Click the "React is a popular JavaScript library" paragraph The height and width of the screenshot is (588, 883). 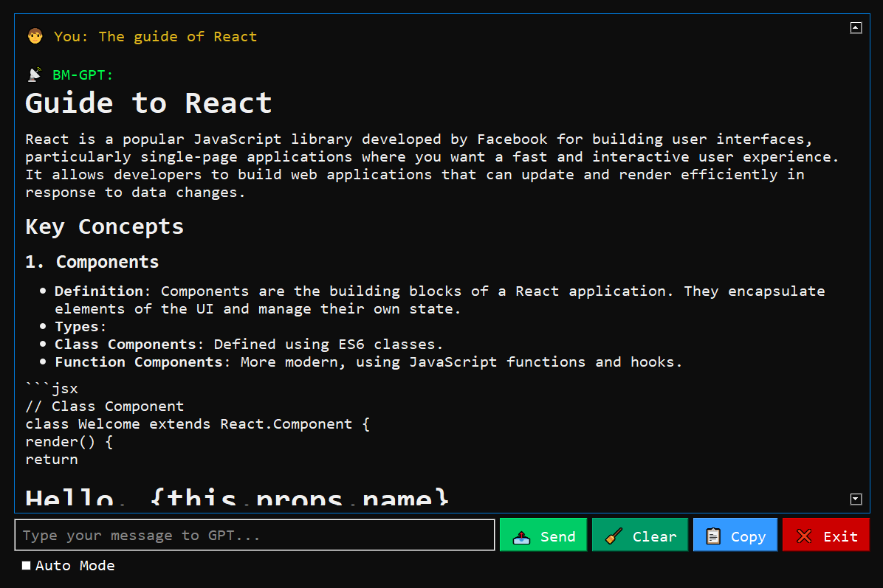click(x=432, y=165)
